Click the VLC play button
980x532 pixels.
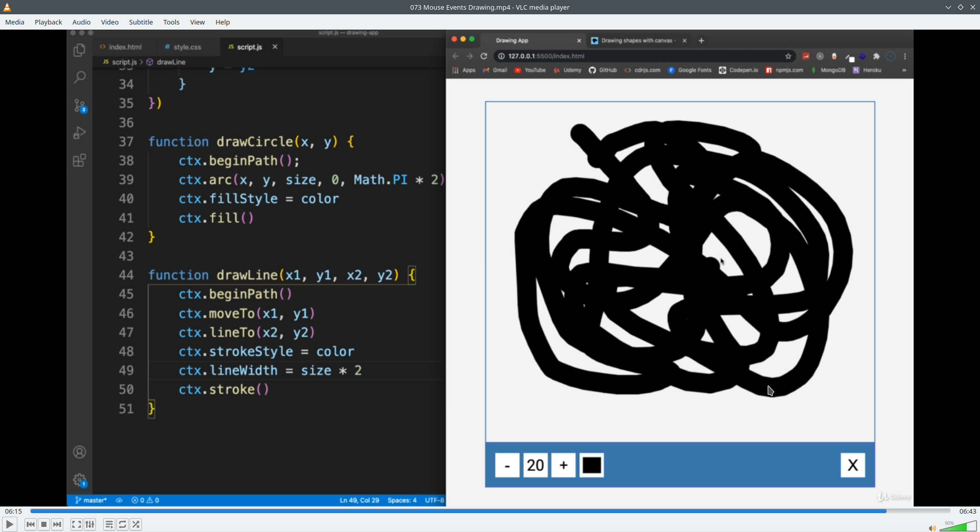[9, 524]
